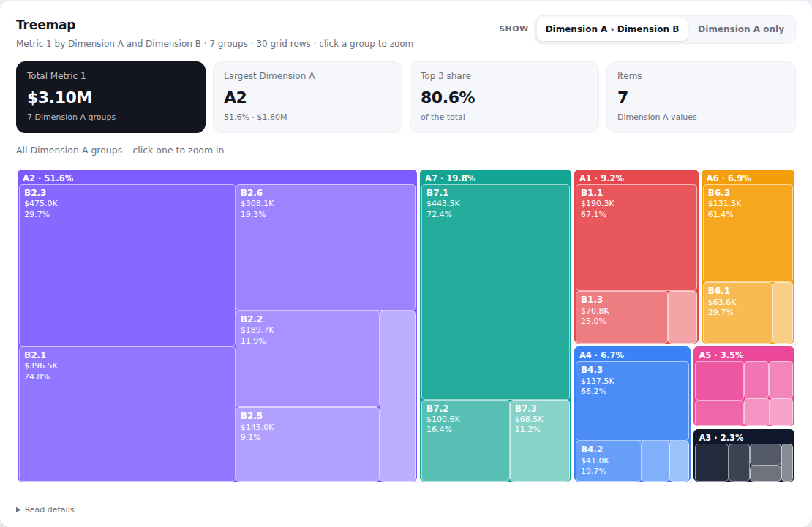Screen dimensions: 812x527
Task: Zoom into the A4 · 6.7% group header
Action: (x=632, y=355)
